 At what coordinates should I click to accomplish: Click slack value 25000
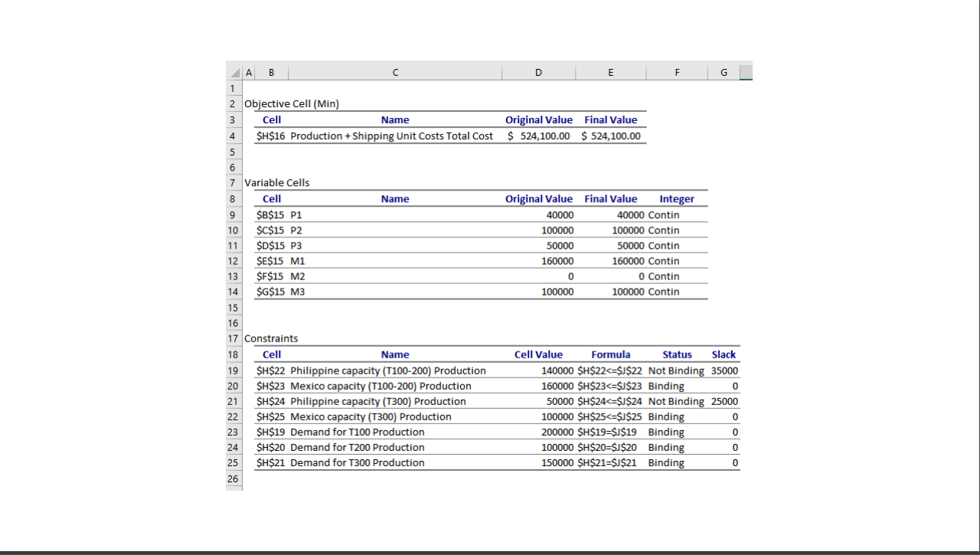click(x=724, y=401)
